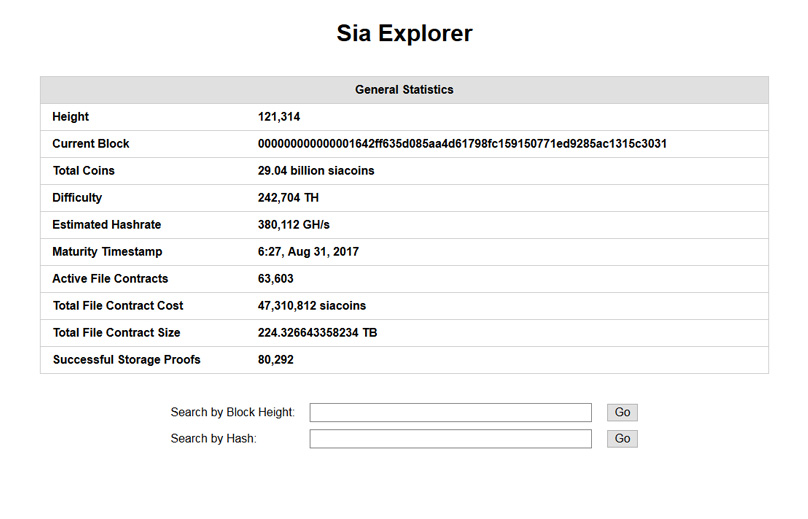
Task: Click the 380,112 GH/s hashrate value
Action: click(294, 225)
